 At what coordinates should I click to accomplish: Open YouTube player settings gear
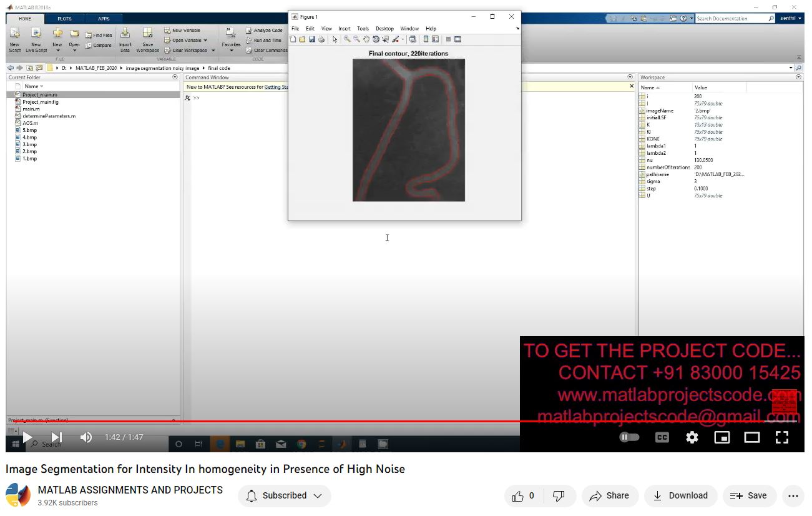click(692, 437)
